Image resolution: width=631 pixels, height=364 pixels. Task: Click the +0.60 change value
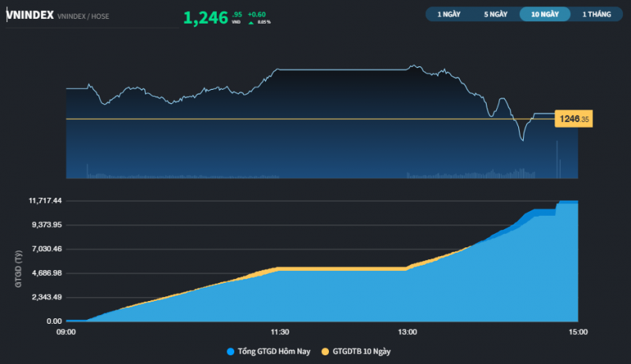[256, 14]
